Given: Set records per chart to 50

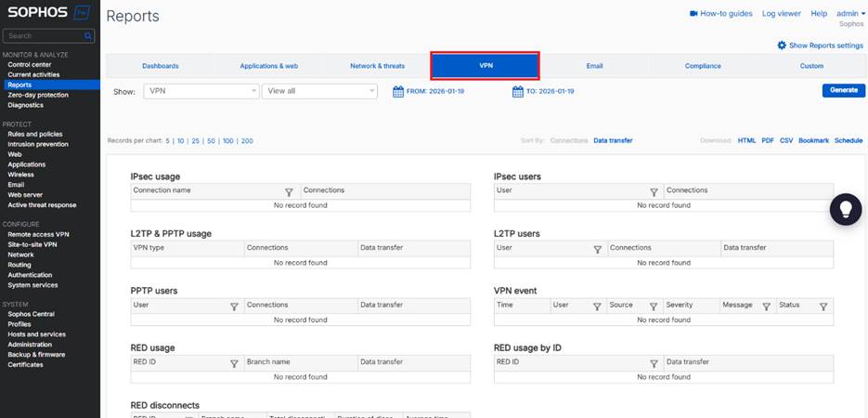Looking at the screenshot, I should coord(212,141).
